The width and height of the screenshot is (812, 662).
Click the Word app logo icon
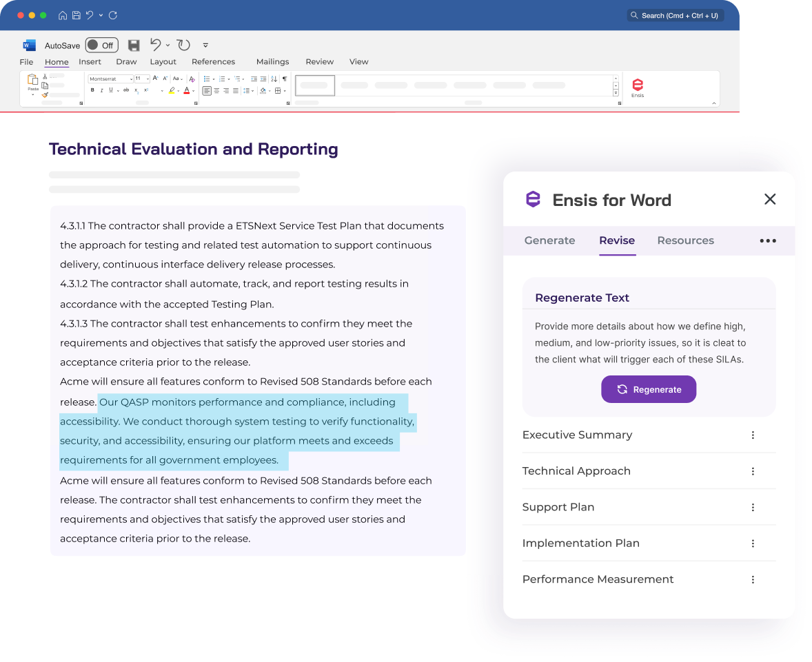(30, 45)
